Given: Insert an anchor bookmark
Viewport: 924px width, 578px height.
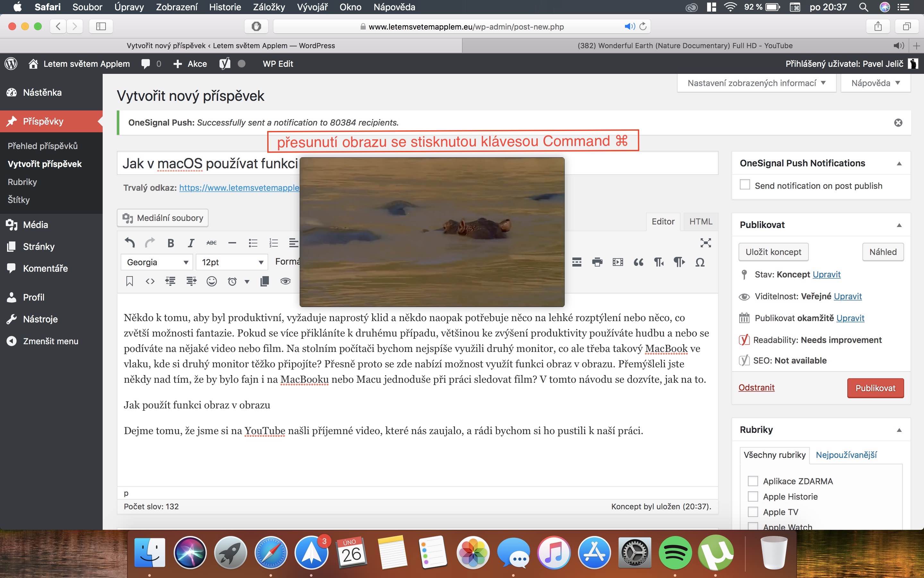Looking at the screenshot, I should tap(129, 281).
